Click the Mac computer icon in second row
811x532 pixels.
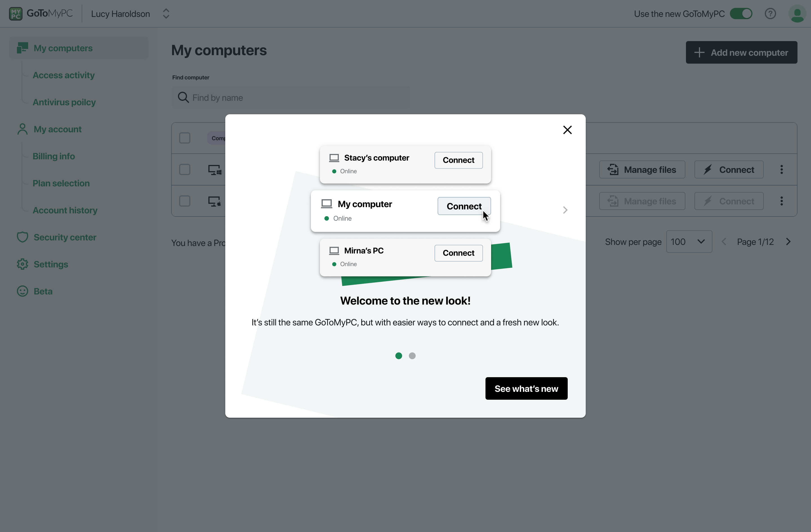[x=215, y=201]
